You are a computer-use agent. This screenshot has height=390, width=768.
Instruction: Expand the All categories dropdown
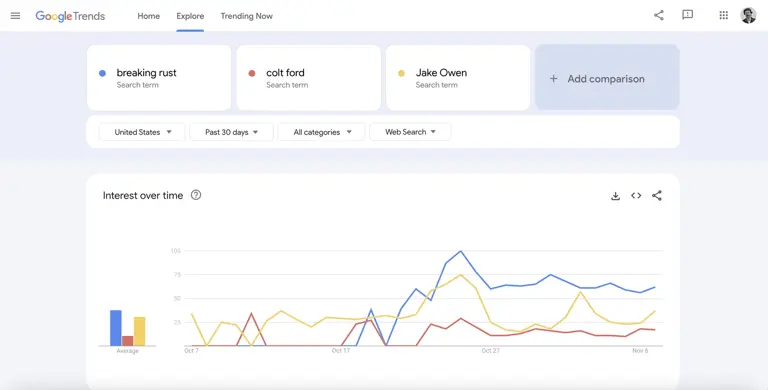pos(322,132)
